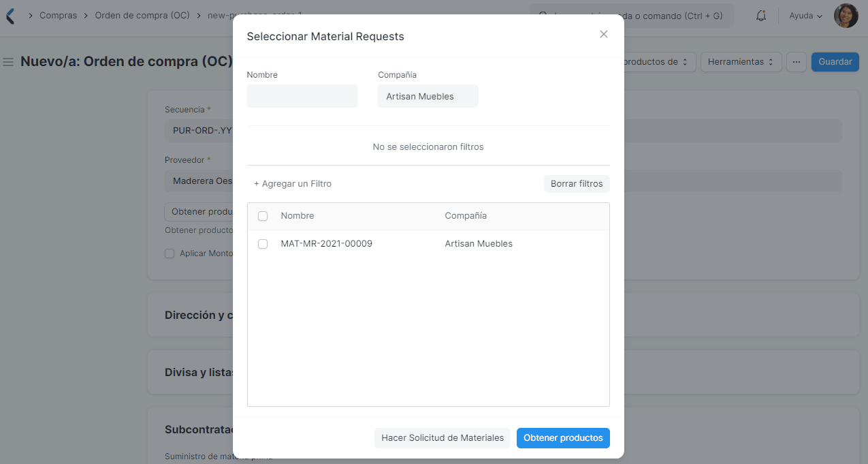Click into the Nombre input field
Viewport: 868px width, 464px height.
point(302,96)
